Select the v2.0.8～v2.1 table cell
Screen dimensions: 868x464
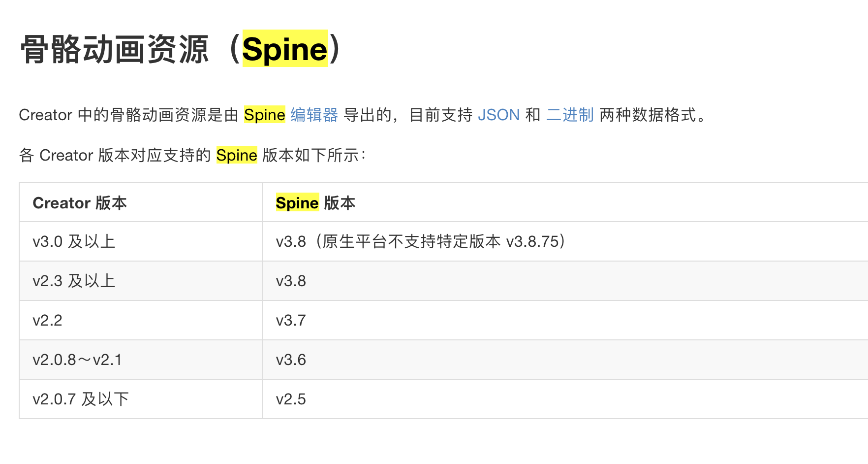point(77,360)
